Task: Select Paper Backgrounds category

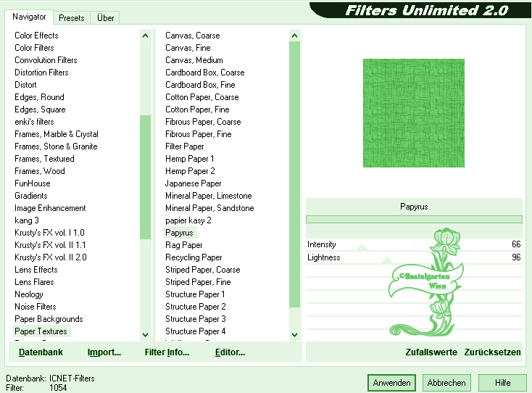Action: pyautogui.click(x=49, y=319)
